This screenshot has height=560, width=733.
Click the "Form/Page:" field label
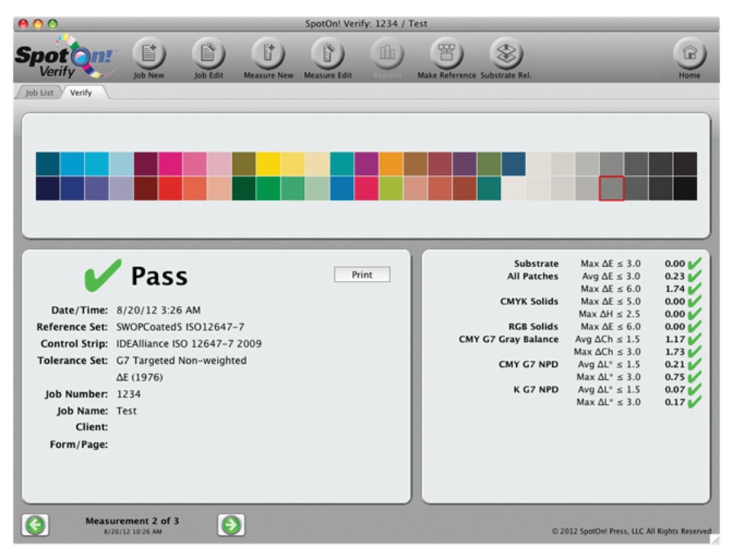click(79, 444)
